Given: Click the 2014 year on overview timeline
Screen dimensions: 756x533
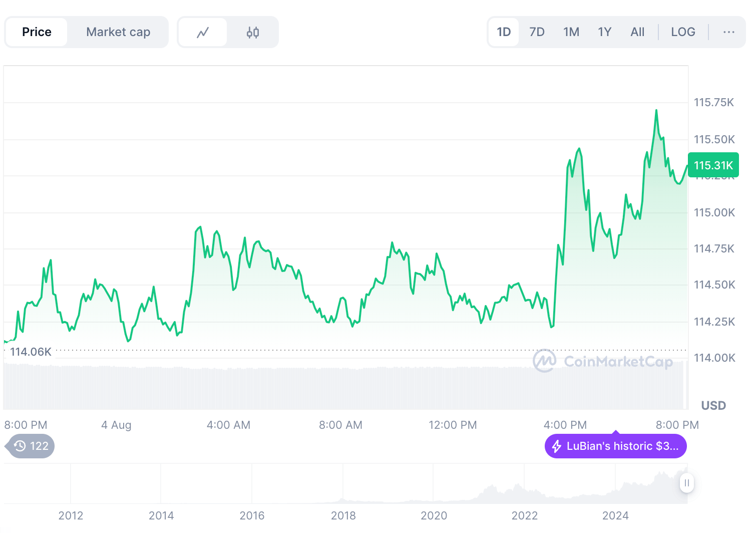Looking at the screenshot, I should pyautogui.click(x=161, y=515).
